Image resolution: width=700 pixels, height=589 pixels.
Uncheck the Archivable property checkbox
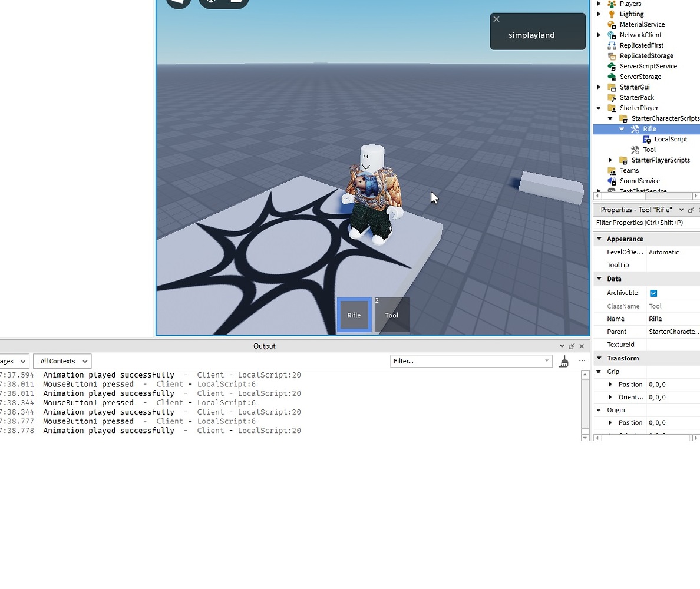pos(654,293)
